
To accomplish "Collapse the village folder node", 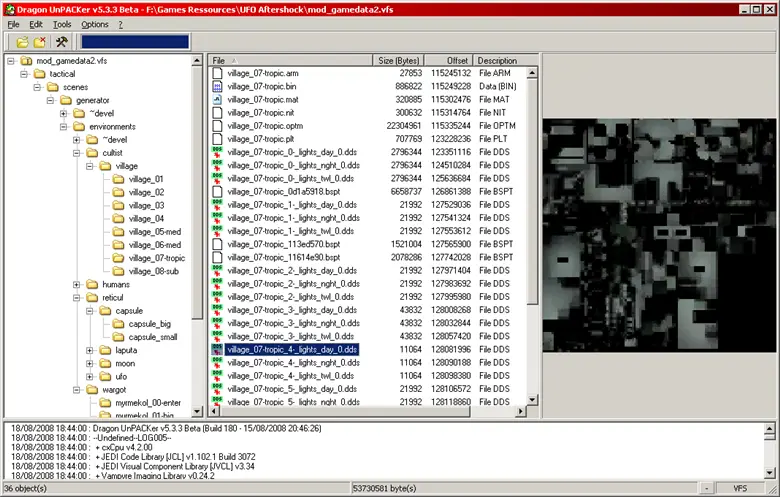I will (90, 166).
